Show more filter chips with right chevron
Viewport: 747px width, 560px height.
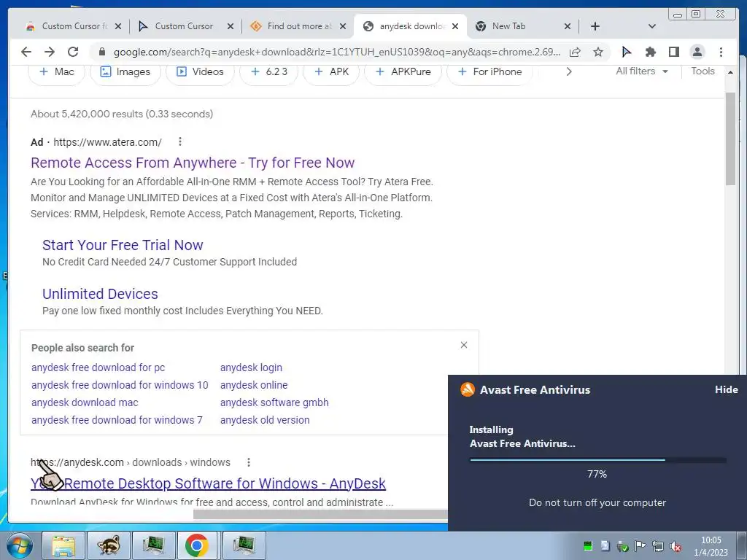pyautogui.click(x=569, y=72)
